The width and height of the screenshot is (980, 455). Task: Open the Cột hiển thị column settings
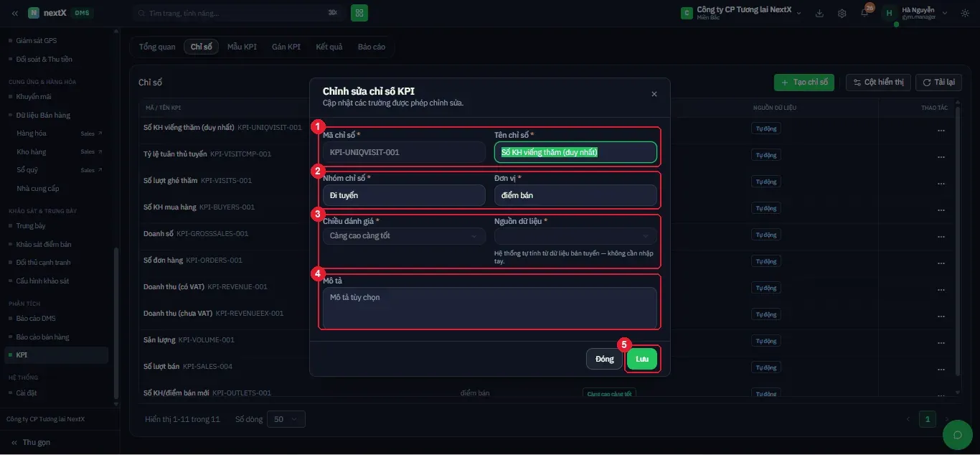point(879,83)
